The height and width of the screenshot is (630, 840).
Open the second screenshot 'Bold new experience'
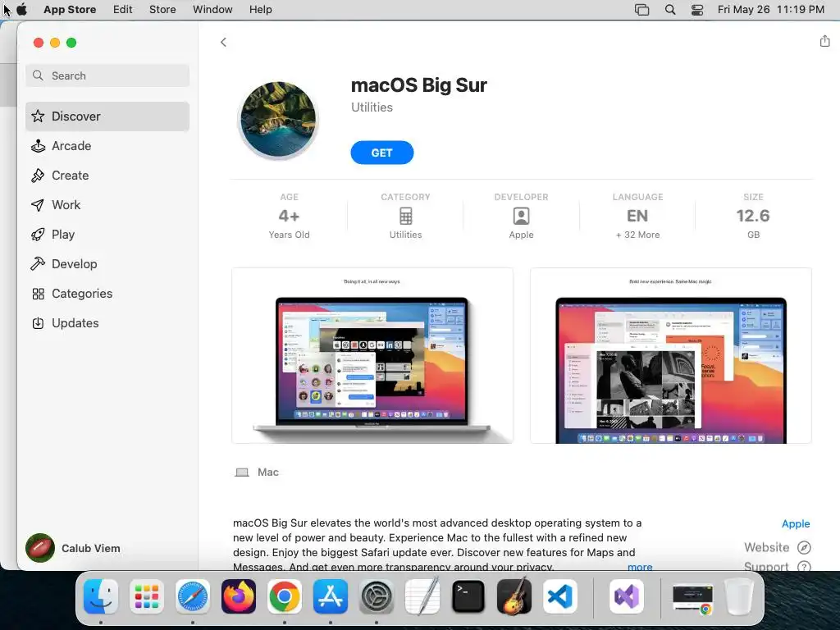(x=671, y=356)
